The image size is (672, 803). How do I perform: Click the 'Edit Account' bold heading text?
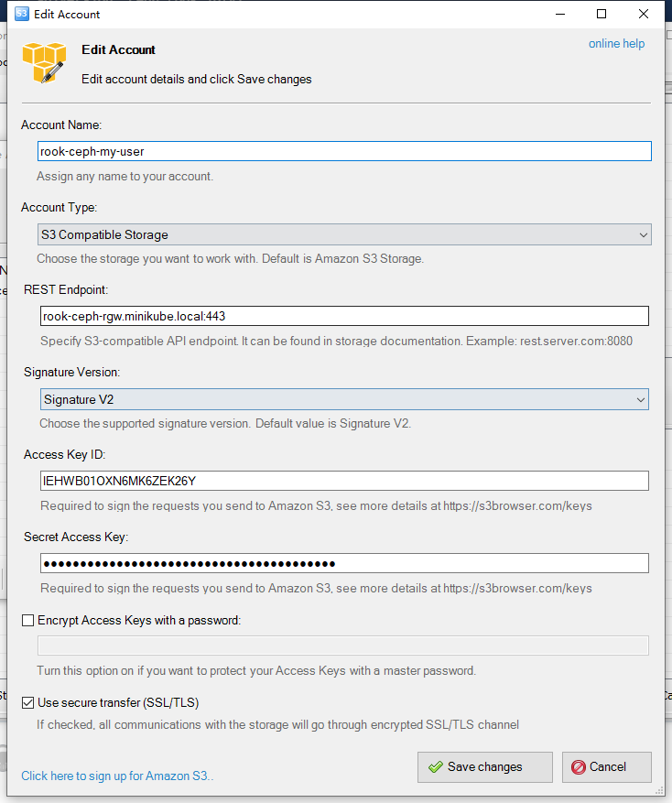pos(118,49)
